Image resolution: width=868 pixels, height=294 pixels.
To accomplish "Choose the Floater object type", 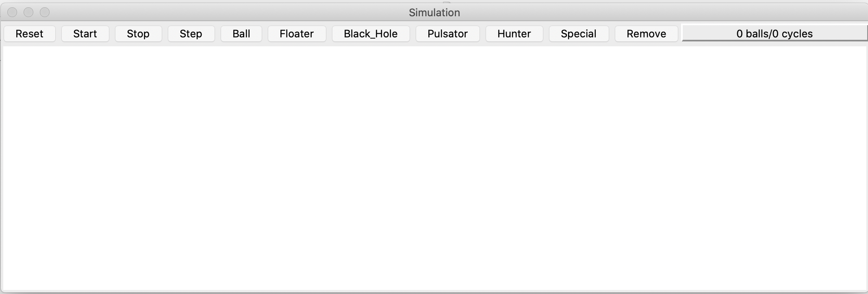I will 297,34.
